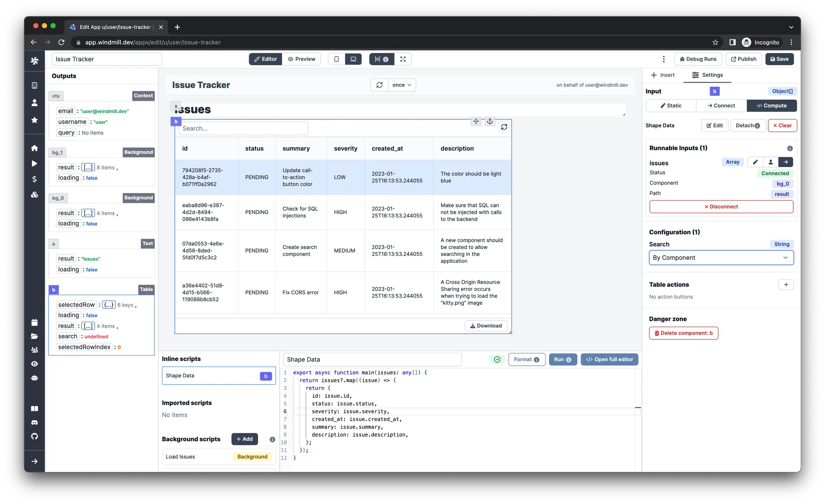This screenshot has width=825, height=504.
Task: Toggle the Connect input mode button
Action: click(721, 106)
